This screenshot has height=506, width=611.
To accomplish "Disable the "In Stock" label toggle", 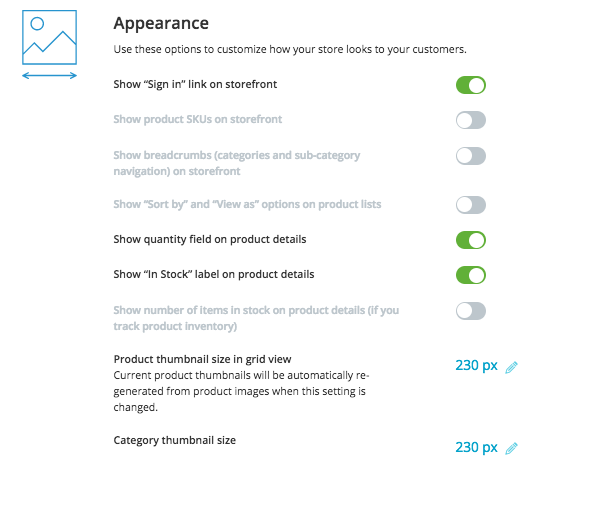I will tap(471, 275).
